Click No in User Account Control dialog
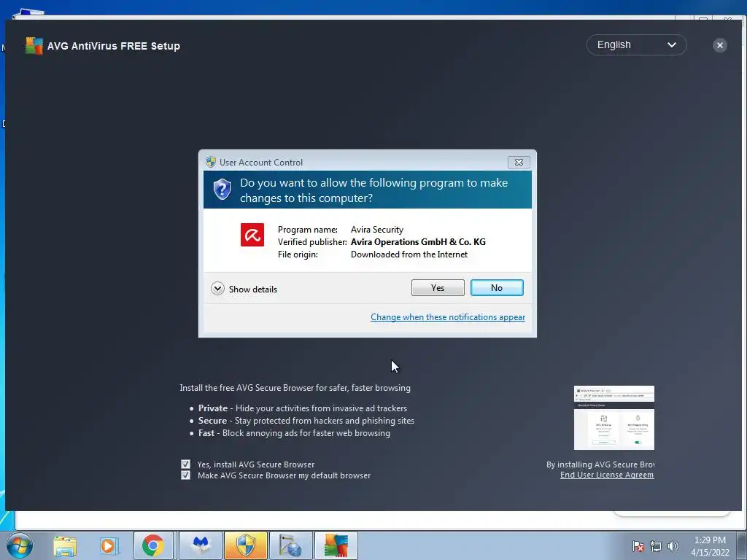This screenshot has width=747, height=560. [x=497, y=287]
